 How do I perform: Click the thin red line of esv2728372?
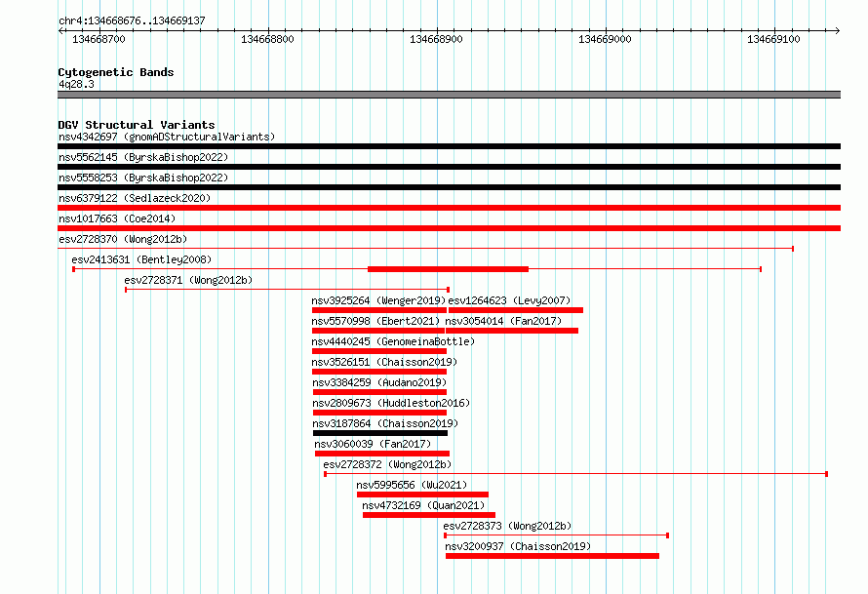pos(575,474)
